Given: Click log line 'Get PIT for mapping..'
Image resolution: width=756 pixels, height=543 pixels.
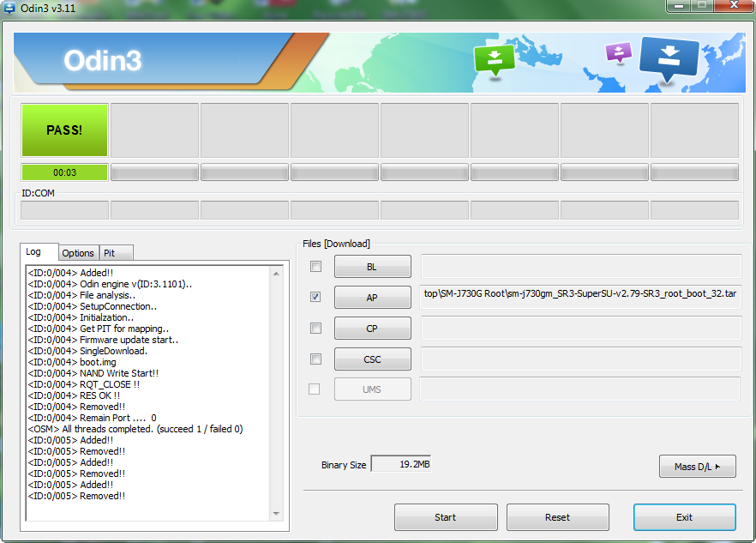Looking at the screenshot, I should [x=99, y=329].
